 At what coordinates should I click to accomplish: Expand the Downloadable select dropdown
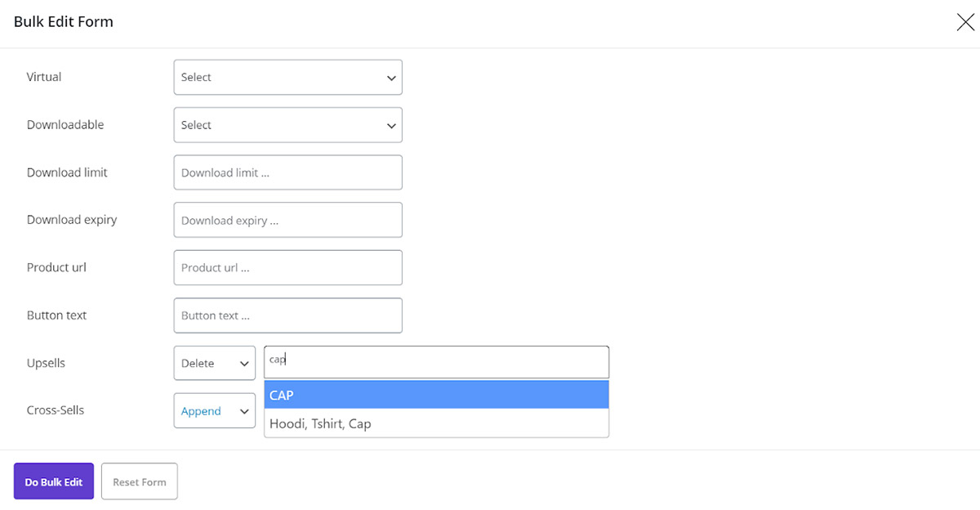[287, 125]
